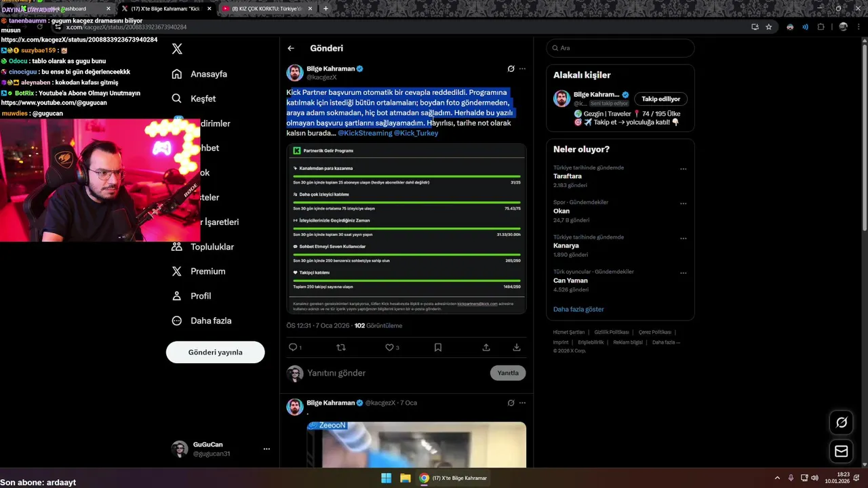This screenshot has height=488, width=868.
Task: Switch to X'te Bilge Kahraman tab
Action: coord(165,9)
